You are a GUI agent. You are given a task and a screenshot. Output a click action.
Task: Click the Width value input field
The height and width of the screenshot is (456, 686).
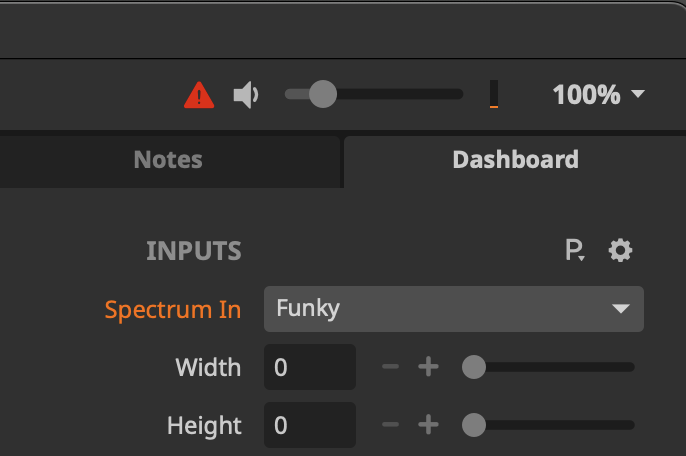point(309,367)
